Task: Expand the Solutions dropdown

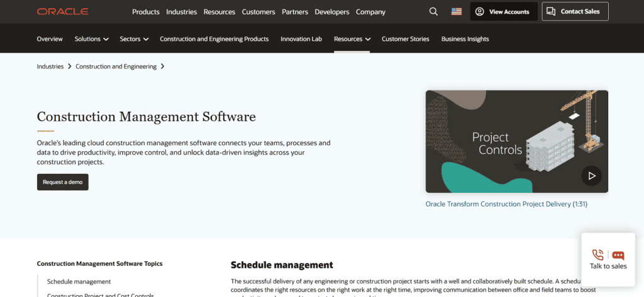Action: point(92,39)
